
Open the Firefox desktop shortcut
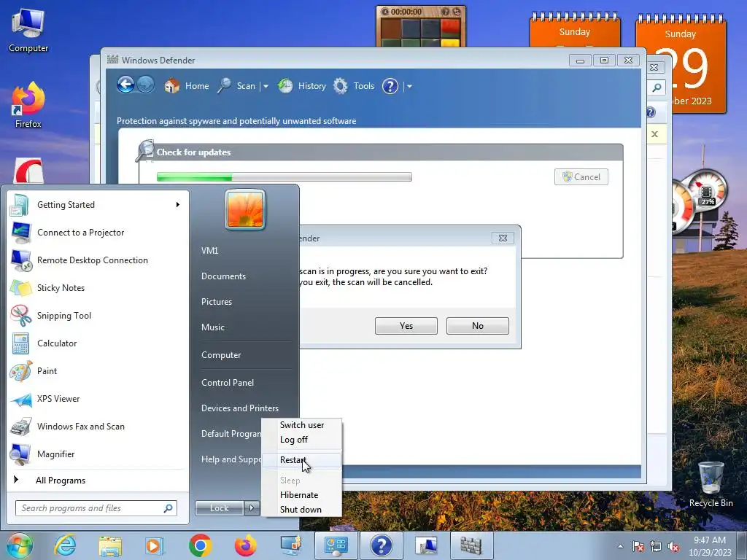coord(28,106)
